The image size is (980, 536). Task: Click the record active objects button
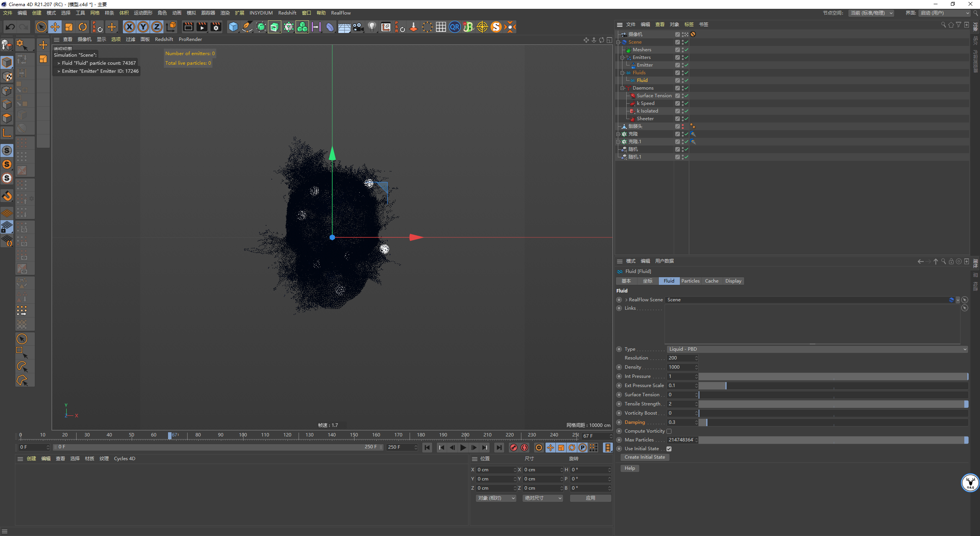click(514, 447)
